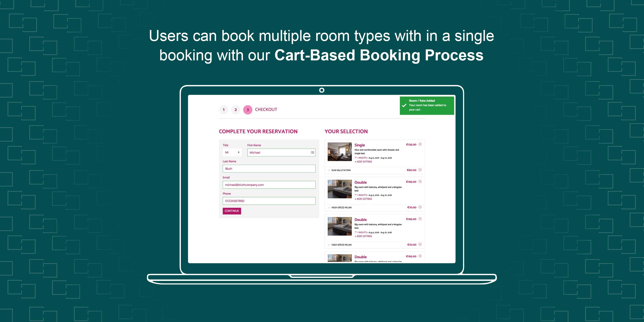
Task: Add extras to the first Double room
Action: pyautogui.click(x=363, y=199)
